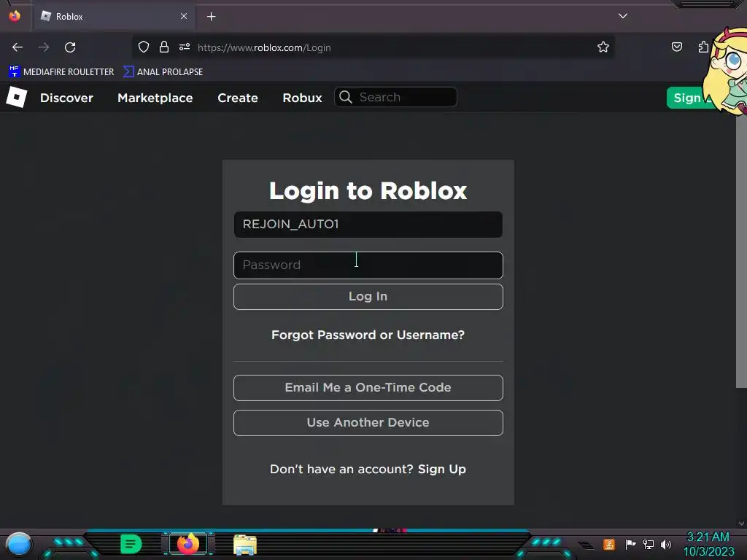Click the scrollbar down arrow
747x560 pixels.
click(741, 523)
